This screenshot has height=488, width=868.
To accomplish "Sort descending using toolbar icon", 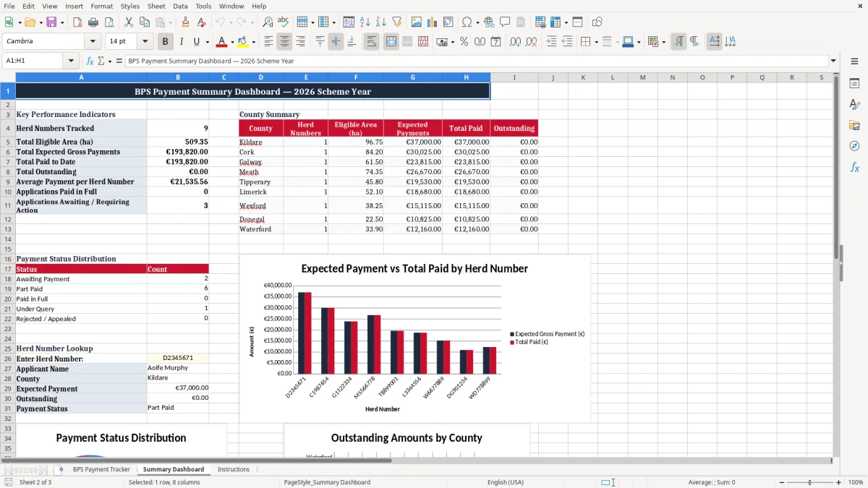I will pos(381,22).
